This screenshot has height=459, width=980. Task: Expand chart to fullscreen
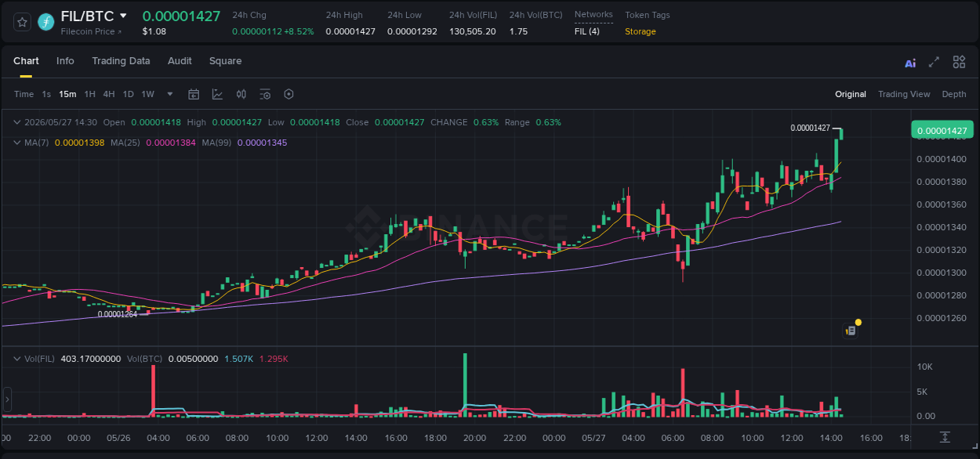tap(934, 62)
